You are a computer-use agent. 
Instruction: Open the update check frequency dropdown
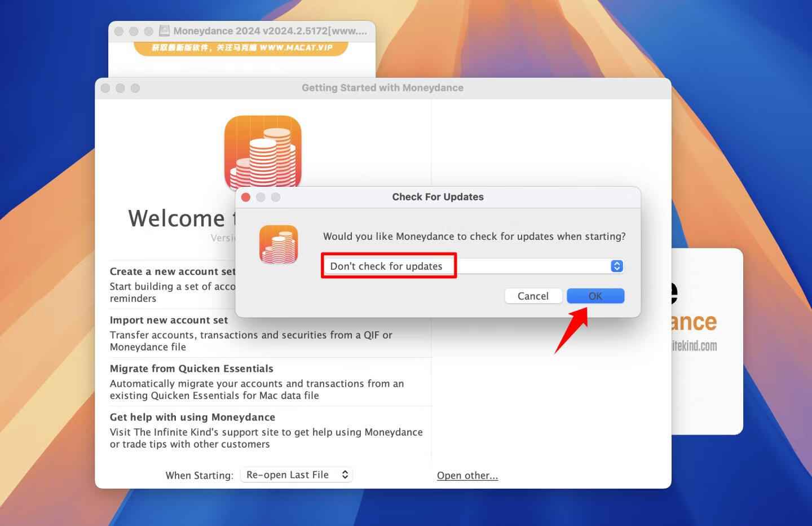(473, 266)
